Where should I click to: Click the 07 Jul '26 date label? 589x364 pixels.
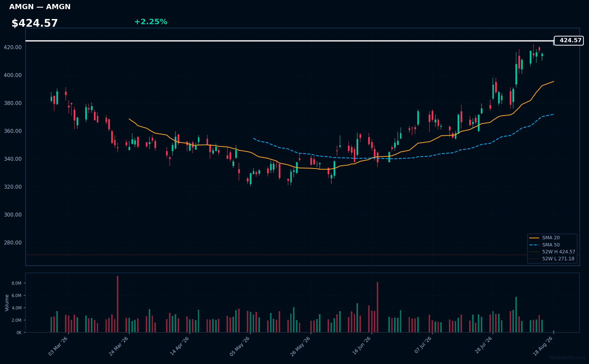(423, 345)
